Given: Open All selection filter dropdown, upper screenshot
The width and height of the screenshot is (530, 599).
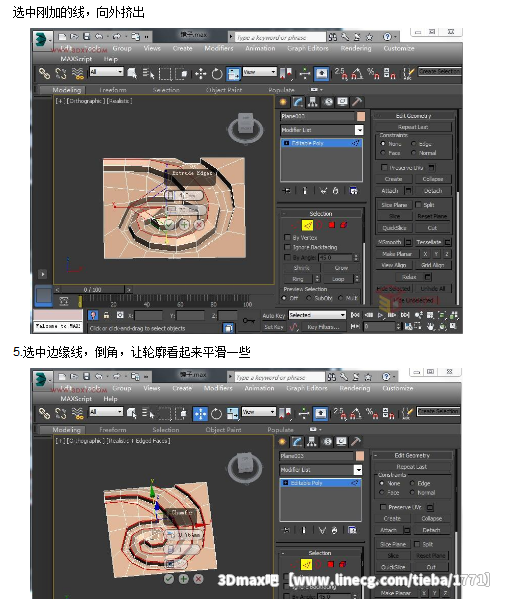Looking at the screenshot, I should [x=106, y=71].
